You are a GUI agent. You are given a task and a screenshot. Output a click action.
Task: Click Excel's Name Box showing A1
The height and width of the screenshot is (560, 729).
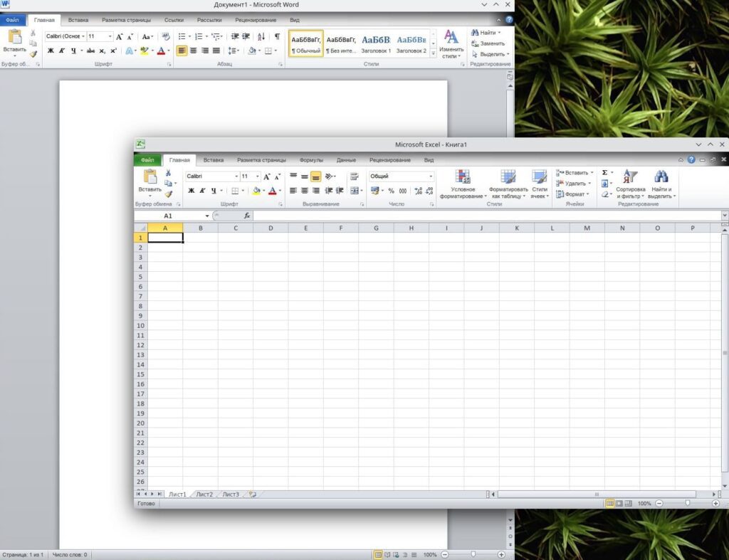tap(168, 216)
